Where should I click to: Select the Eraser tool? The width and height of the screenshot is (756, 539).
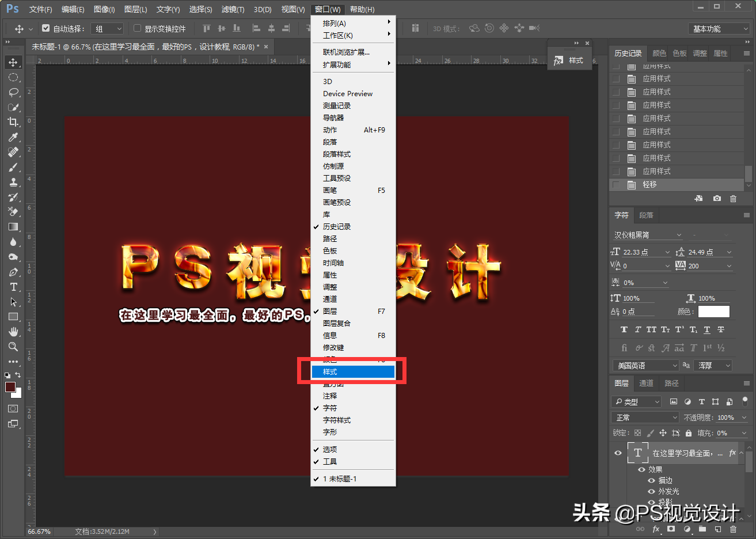13,212
